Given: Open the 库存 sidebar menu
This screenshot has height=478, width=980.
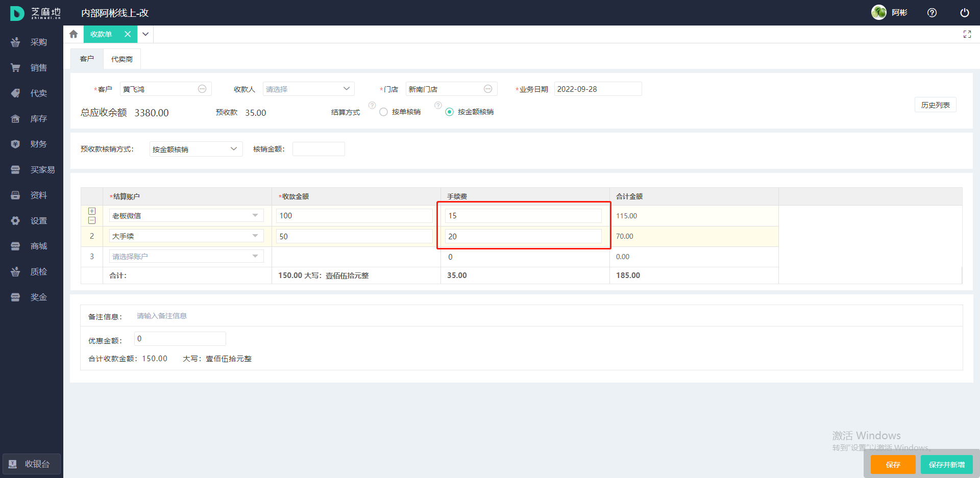Looking at the screenshot, I should [x=32, y=118].
